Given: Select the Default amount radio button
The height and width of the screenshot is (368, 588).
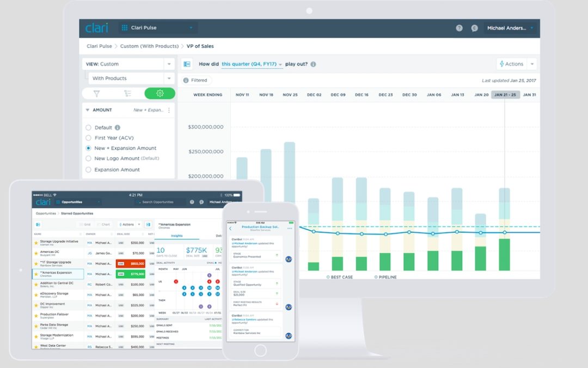Looking at the screenshot, I should [89, 128].
